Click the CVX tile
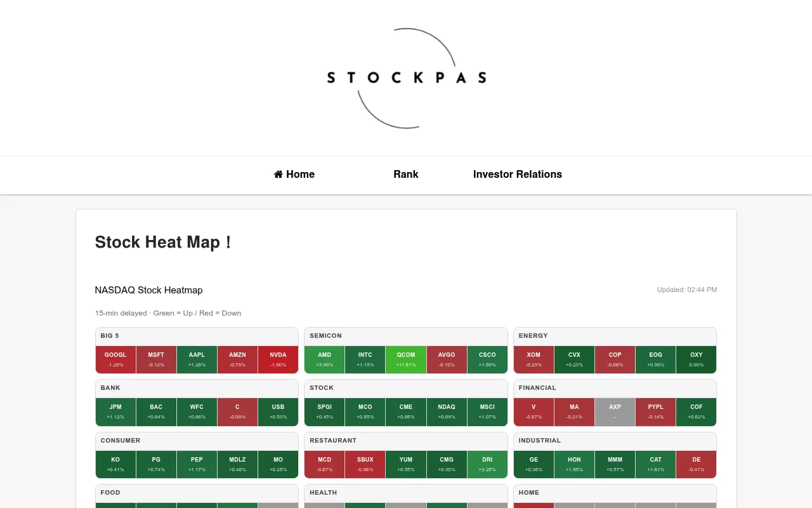Image resolution: width=812 pixels, height=508 pixels. point(574,359)
